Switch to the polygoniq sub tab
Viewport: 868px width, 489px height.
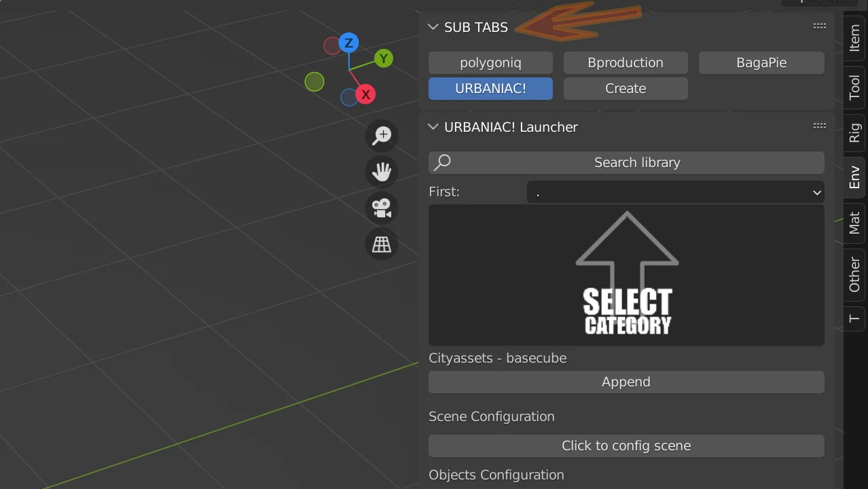(x=490, y=63)
